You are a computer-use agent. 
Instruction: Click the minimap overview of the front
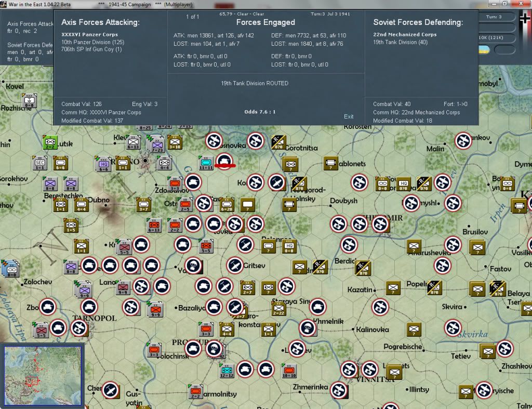43,375
